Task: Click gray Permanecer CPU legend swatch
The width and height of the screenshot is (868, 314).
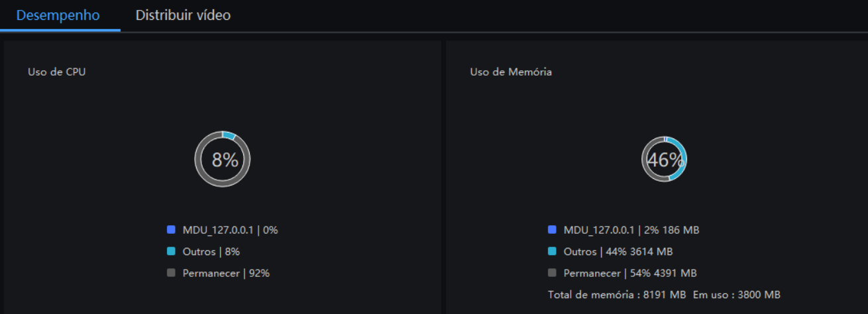Action: pyautogui.click(x=171, y=273)
